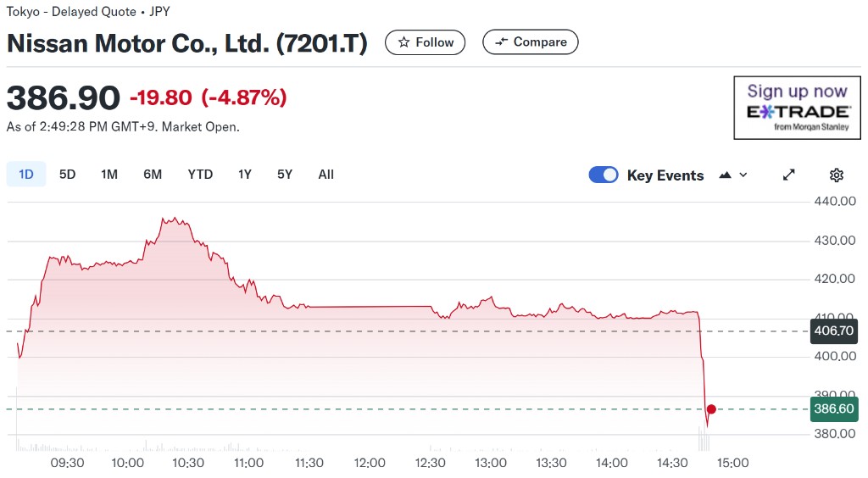Screen dimensions: 868x478
Task: Select the 1D range tab
Action: click(26, 175)
